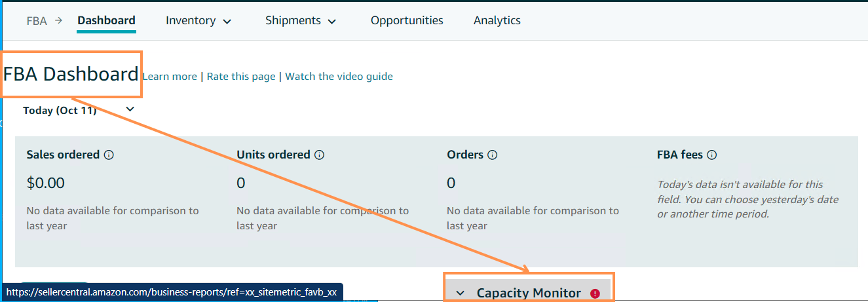The width and height of the screenshot is (868, 302).
Task: Select the Analytics tab
Action: [497, 20]
